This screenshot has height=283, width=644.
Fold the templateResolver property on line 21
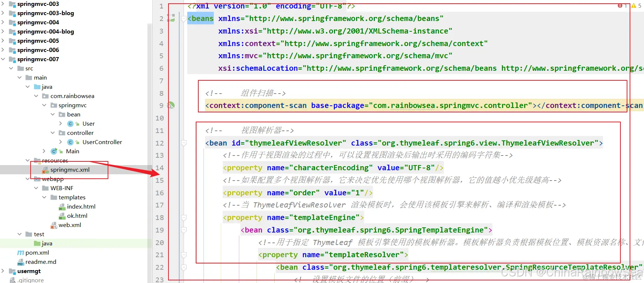(x=184, y=255)
